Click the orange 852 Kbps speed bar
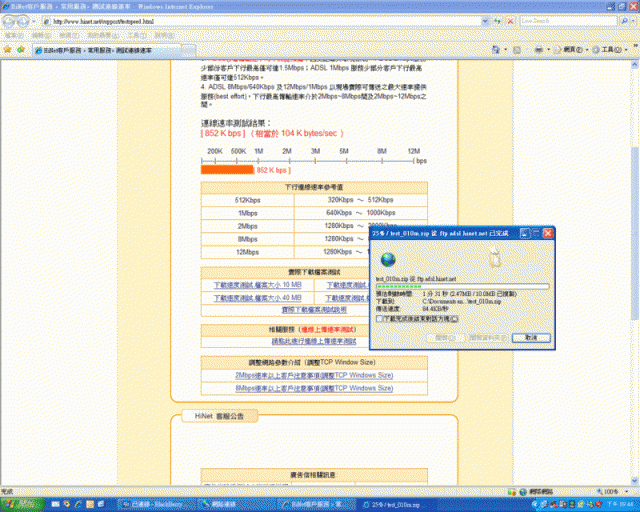The image size is (640, 512). (x=227, y=170)
